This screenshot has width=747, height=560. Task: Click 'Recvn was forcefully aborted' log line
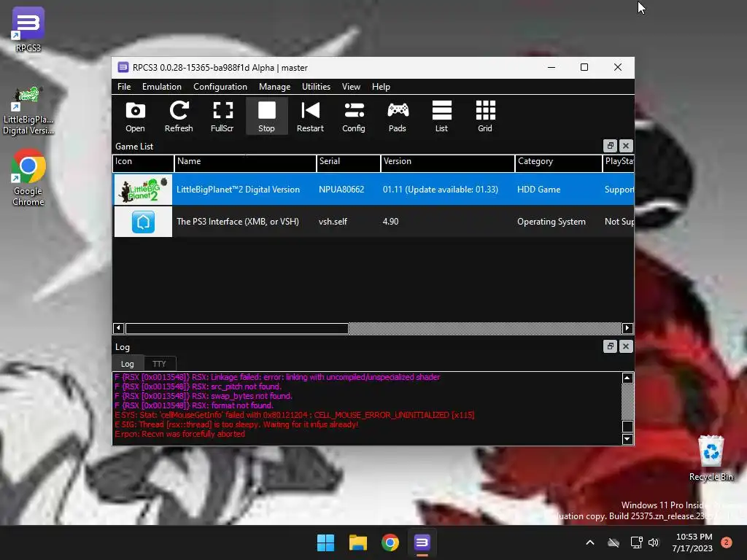coord(179,434)
